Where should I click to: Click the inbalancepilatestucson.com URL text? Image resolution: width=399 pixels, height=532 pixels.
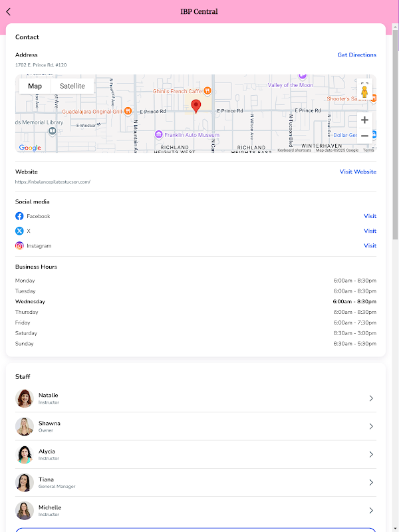coord(53,182)
